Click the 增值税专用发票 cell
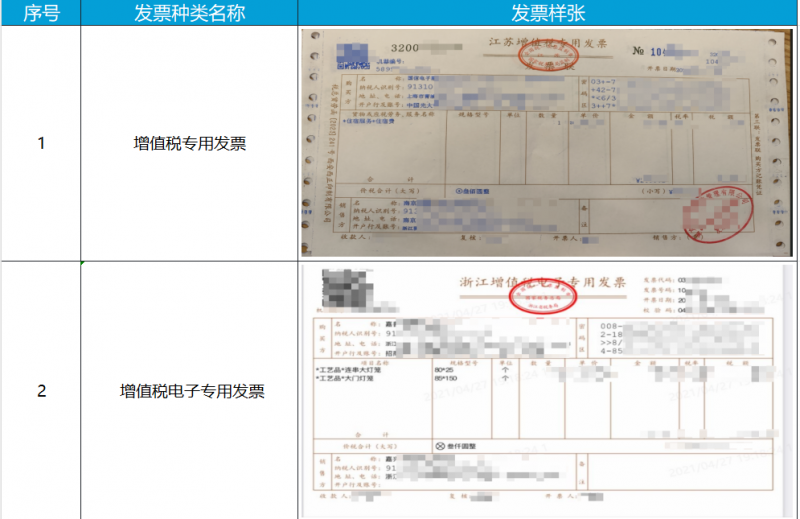This screenshot has width=800, height=519. click(189, 143)
